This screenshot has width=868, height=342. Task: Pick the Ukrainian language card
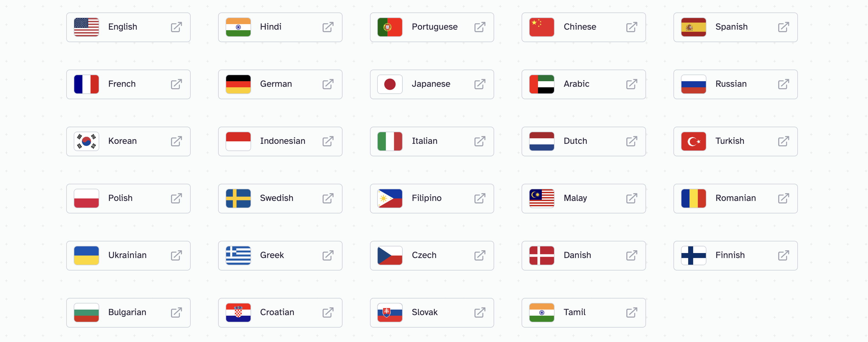tap(128, 256)
